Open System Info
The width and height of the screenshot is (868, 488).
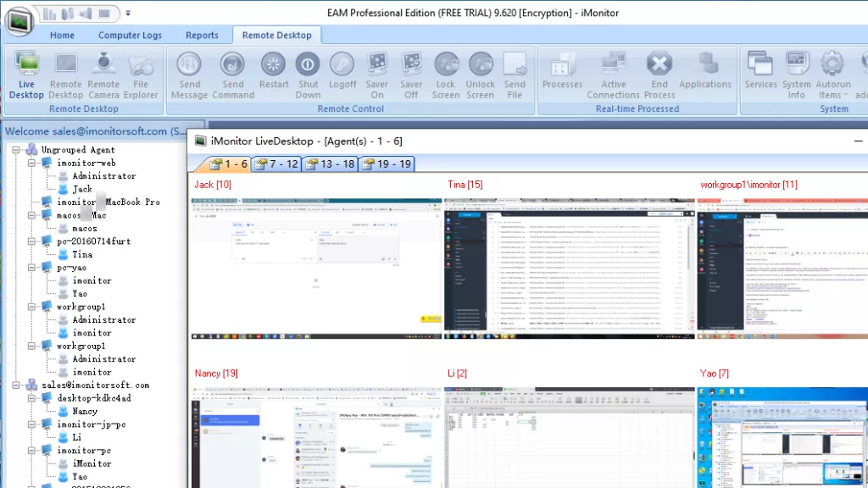(x=797, y=75)
